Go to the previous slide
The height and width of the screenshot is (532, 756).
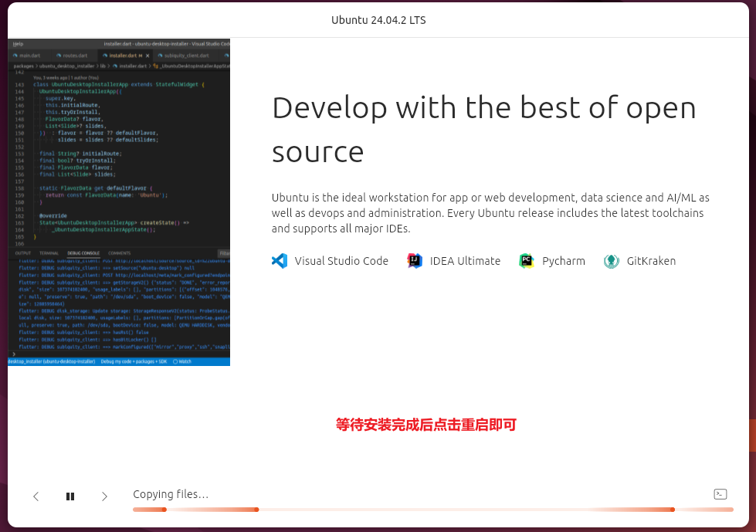(36, 496)
